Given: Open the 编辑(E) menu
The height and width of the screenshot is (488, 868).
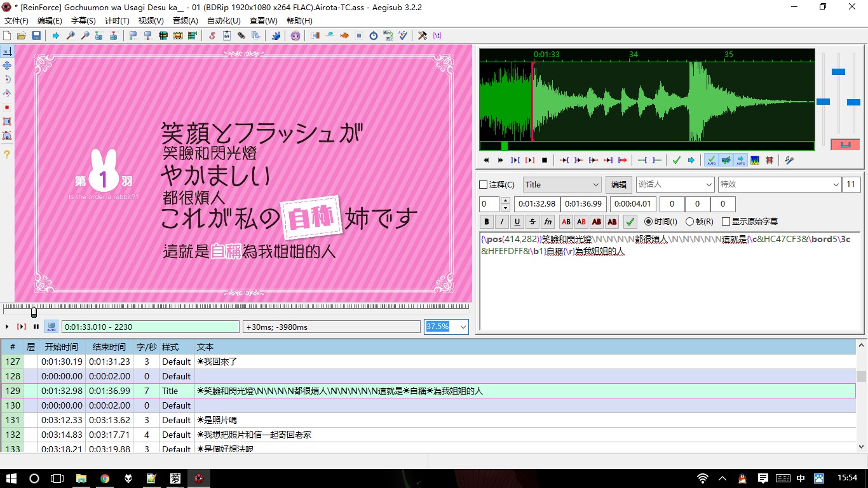Looking at the screenshot, I should tap(50, 21).
